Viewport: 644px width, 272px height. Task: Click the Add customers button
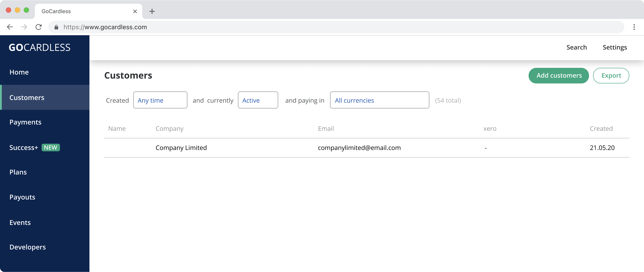pos(559,75)
